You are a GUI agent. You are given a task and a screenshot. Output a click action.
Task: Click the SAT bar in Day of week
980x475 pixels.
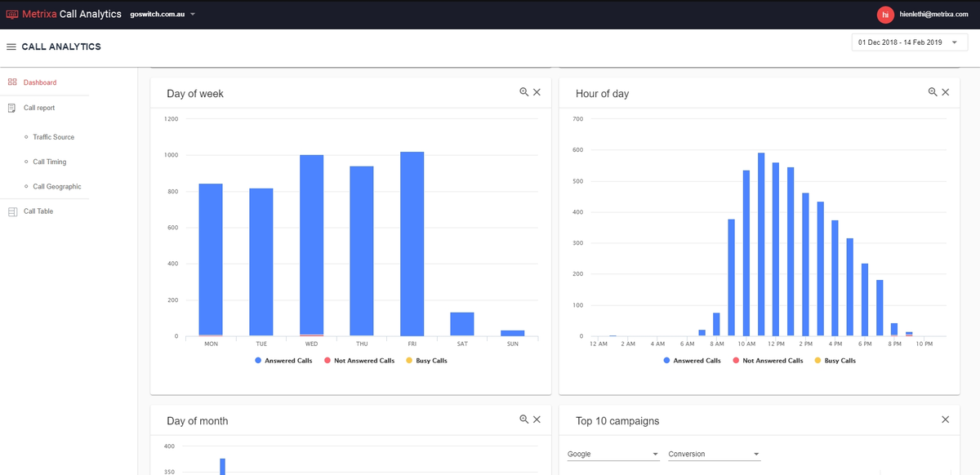[462, 324]
